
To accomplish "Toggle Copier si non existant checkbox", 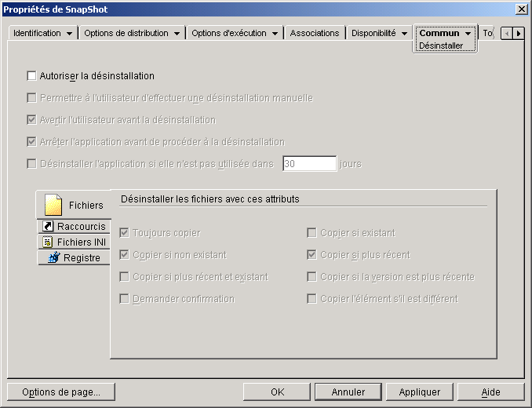I will click(125, 255).
